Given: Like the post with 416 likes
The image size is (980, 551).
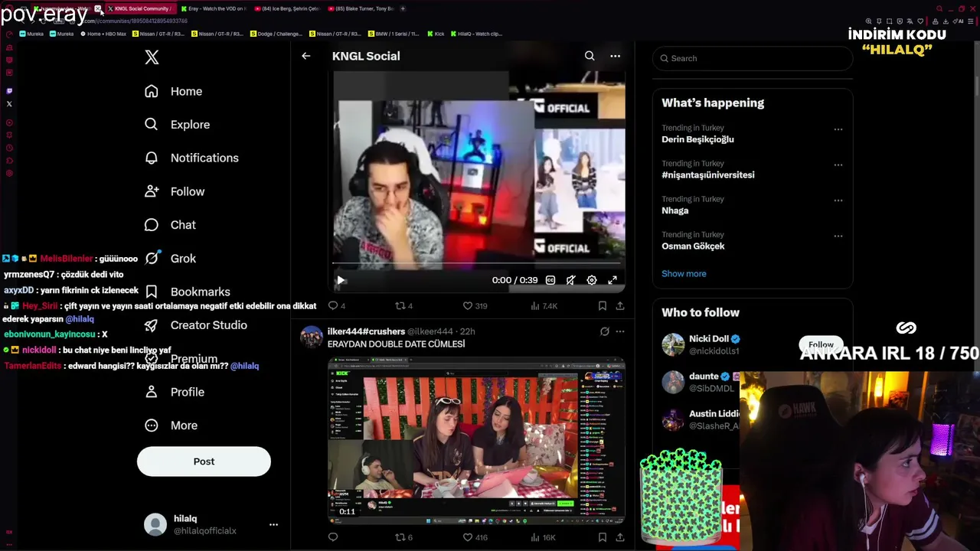Looking at the screenshot, I should click(475, 537).
